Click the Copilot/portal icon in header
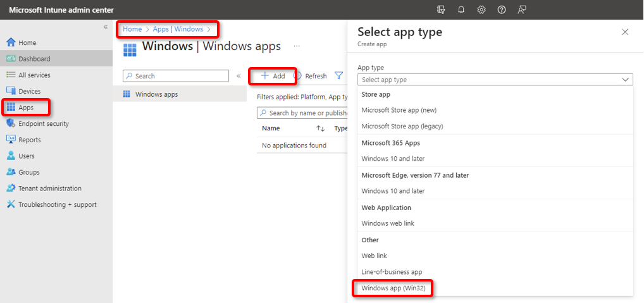The width and height of the screenshot is (644, 303). (441, 9)
